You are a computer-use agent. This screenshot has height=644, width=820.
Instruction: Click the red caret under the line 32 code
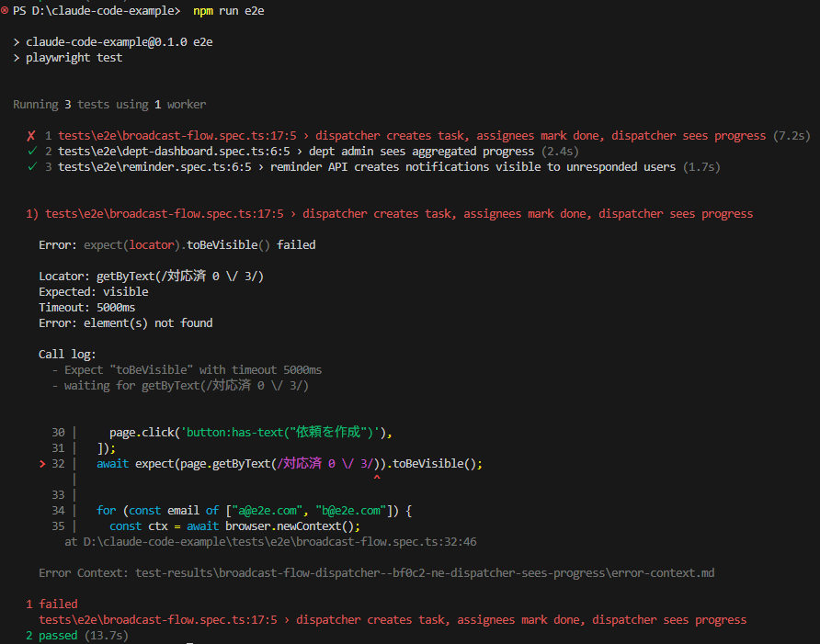pyautogui.click(x=377, y=479)
